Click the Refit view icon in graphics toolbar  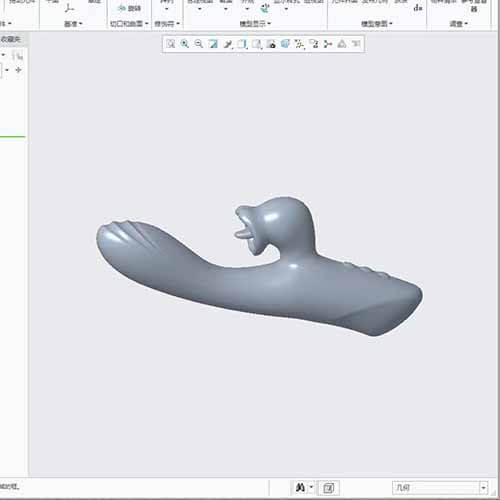point(171,44)
